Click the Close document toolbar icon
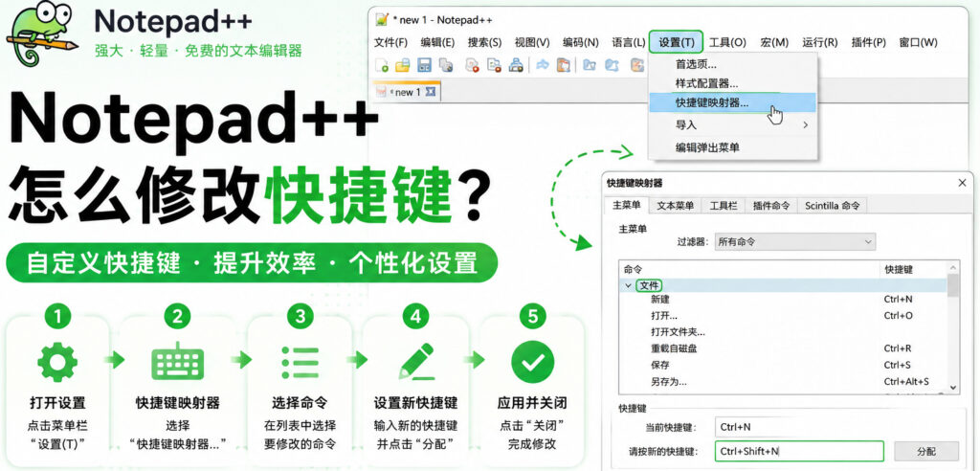Image resolution: width=980 pixels, height=471 pixels. [x=473, y=64]
